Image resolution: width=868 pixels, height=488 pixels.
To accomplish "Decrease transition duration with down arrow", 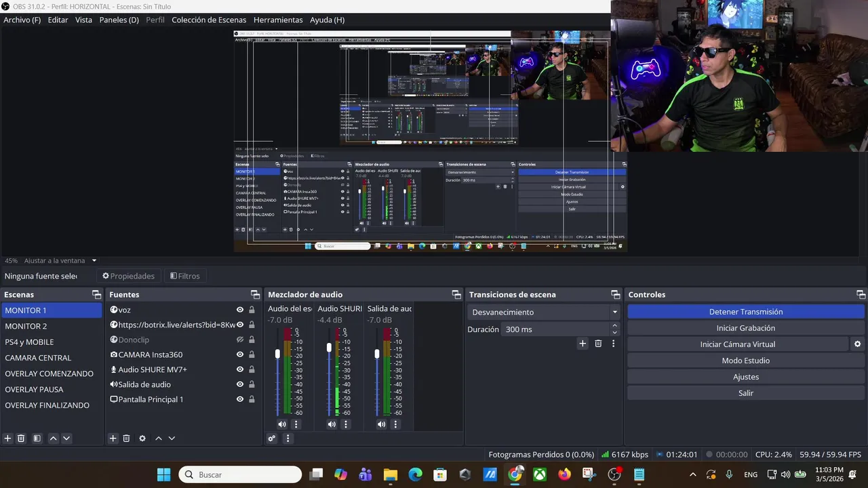I will [x=615, y=333].
